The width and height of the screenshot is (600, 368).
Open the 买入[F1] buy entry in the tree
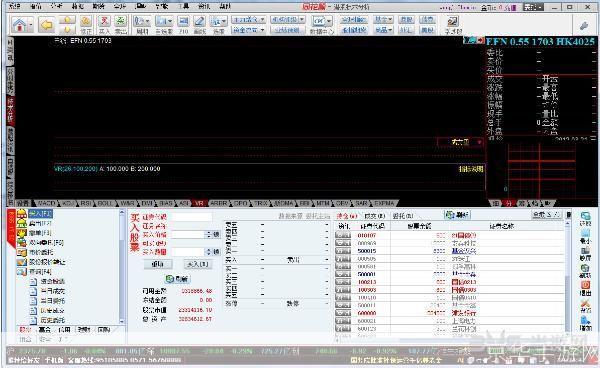click(x=41, y=213)
